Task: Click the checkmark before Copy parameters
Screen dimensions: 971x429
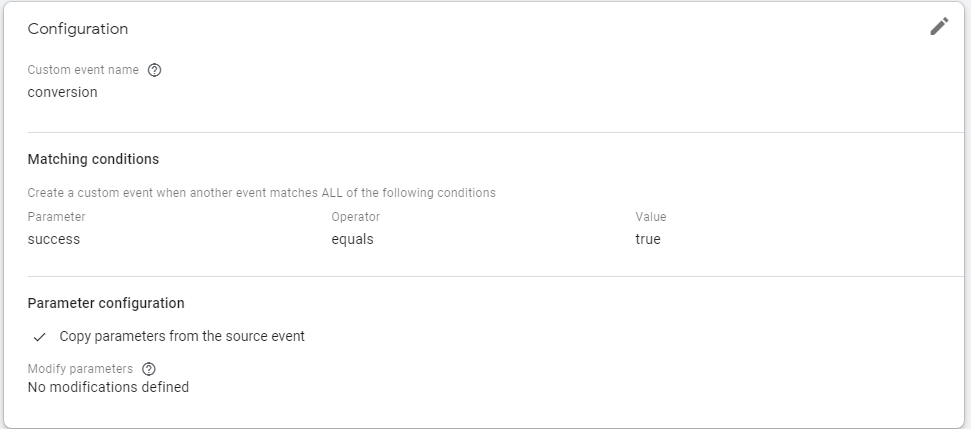Action: 40,337
